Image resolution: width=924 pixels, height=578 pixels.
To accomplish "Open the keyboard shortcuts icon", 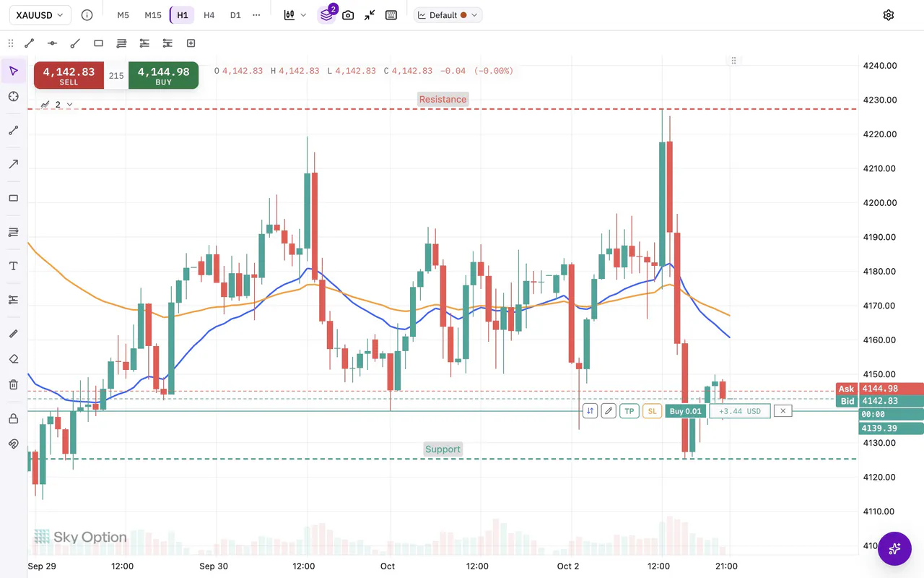I will [x=391, y=15].
